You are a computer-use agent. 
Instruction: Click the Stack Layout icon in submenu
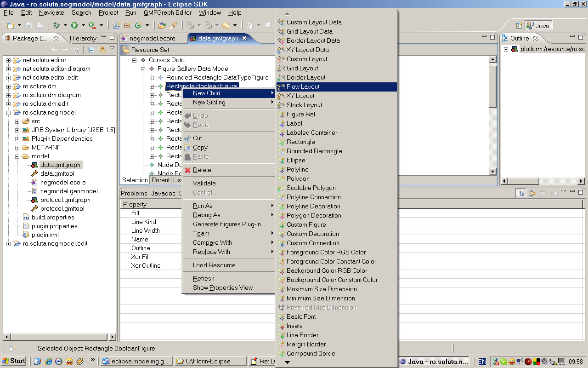(282, 105)
